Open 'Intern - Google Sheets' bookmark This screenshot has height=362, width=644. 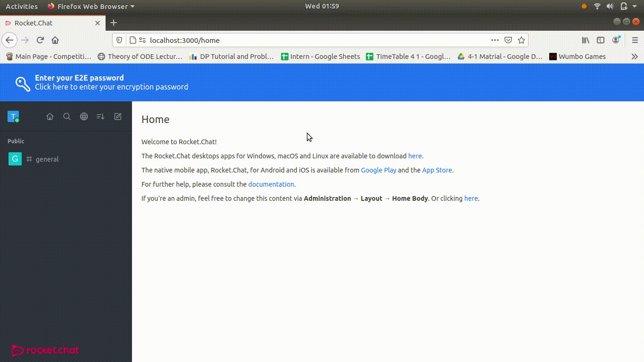pyautogui.click(x=321, y=57)
